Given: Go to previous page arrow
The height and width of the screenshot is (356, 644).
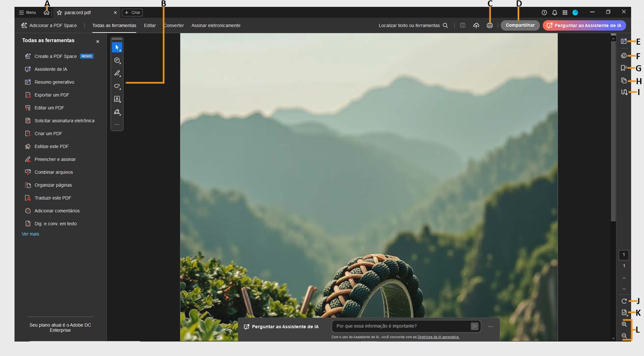Looking at the screenshot, I should [624, 278].
